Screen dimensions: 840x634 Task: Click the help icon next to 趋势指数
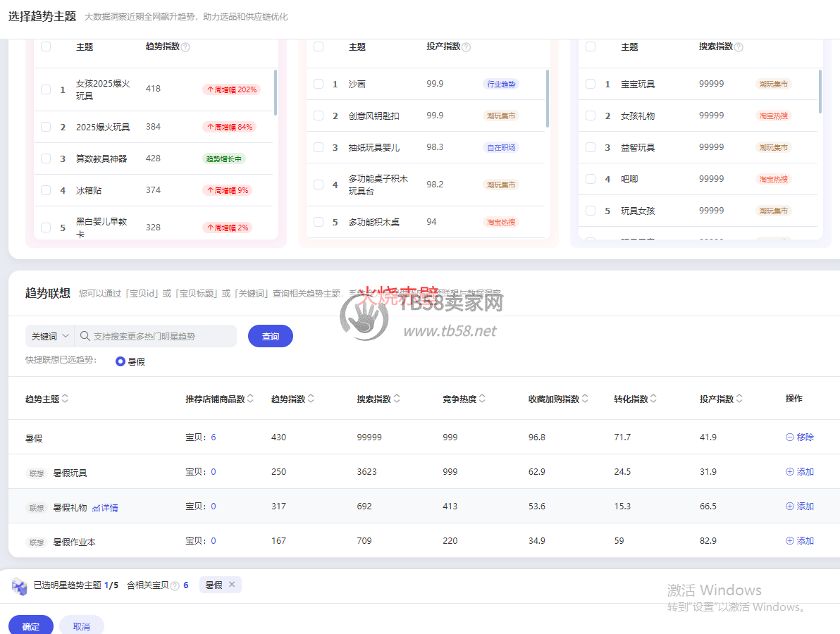[185, 47]
